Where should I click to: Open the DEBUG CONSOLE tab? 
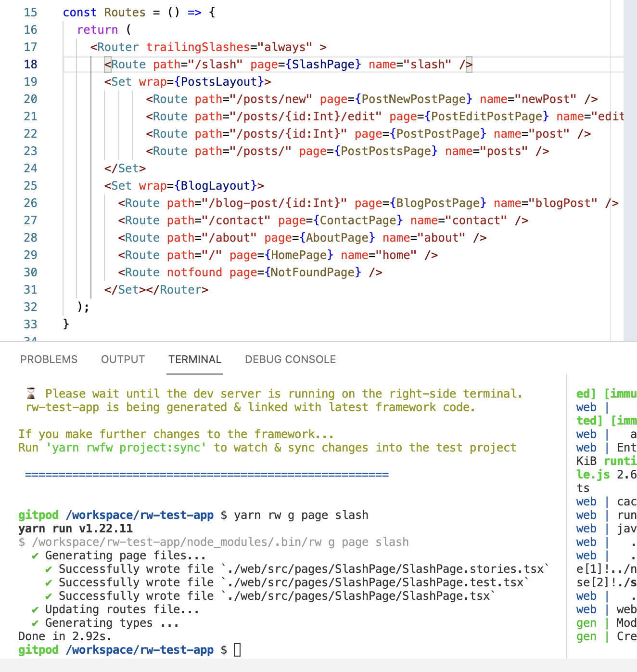[290, 359]
